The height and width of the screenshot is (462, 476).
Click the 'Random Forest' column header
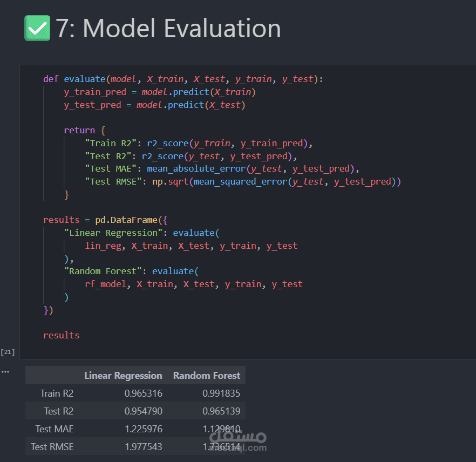(207, 376)
